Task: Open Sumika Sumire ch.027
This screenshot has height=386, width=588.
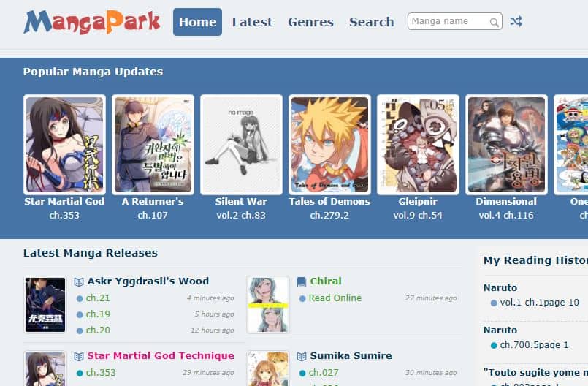Action: [x=324, y=373]
